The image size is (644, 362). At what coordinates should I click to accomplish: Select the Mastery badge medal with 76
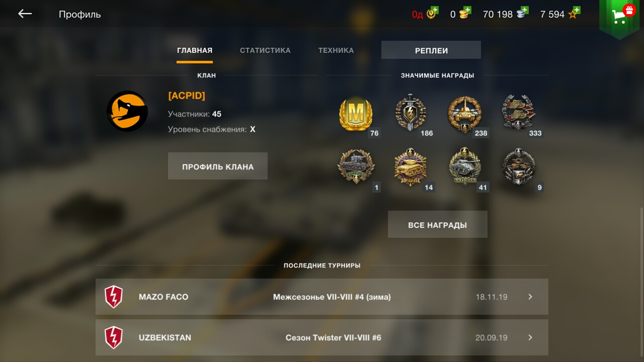coord(357,115)
